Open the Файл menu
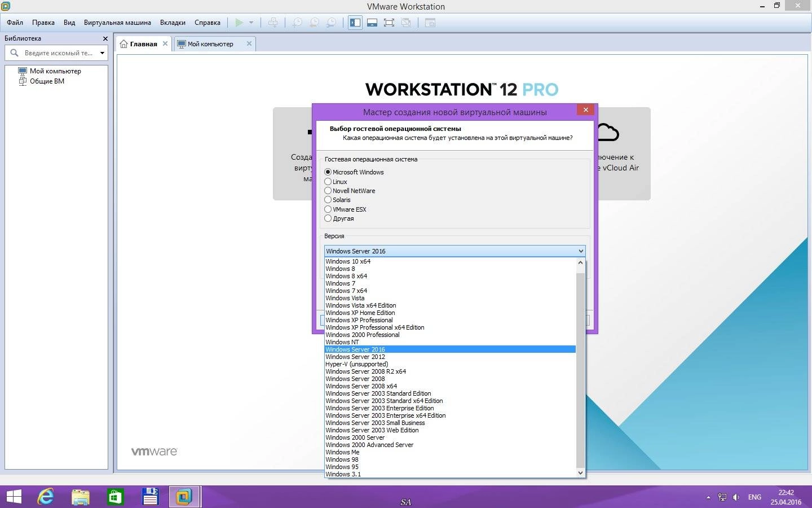The height and width of the screenshot is (508, 812). (15, 23)
